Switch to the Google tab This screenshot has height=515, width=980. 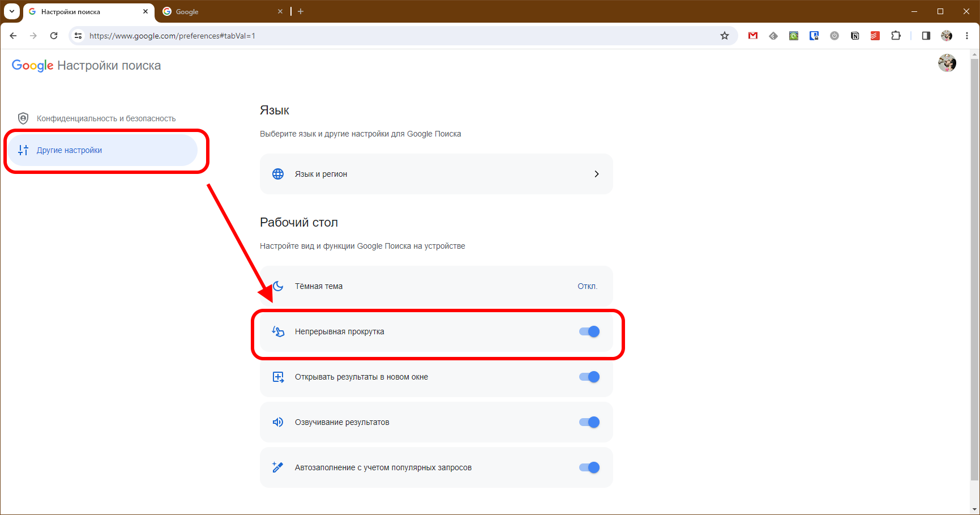[223, 12]
